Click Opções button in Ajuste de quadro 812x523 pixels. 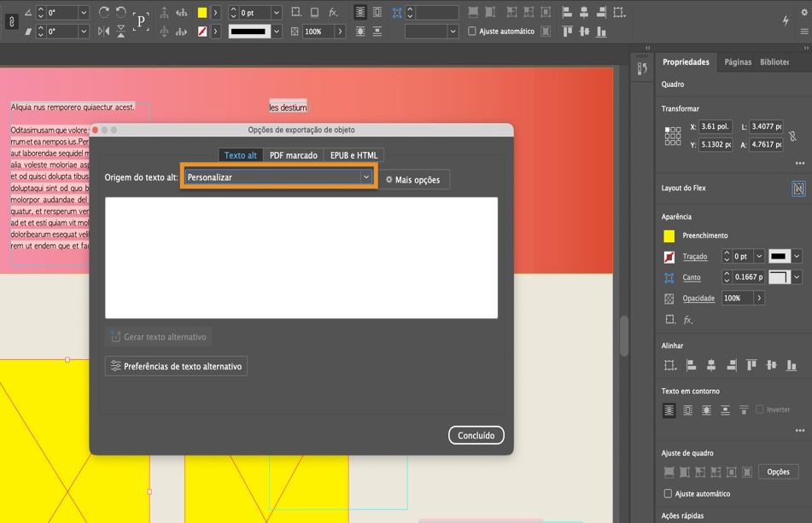pyautogui.click(x=778, y=472)
